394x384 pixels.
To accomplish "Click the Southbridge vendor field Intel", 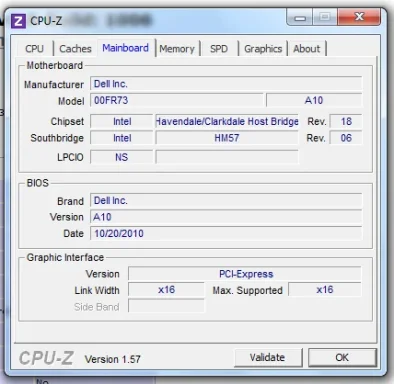I will tap(122, 138).
